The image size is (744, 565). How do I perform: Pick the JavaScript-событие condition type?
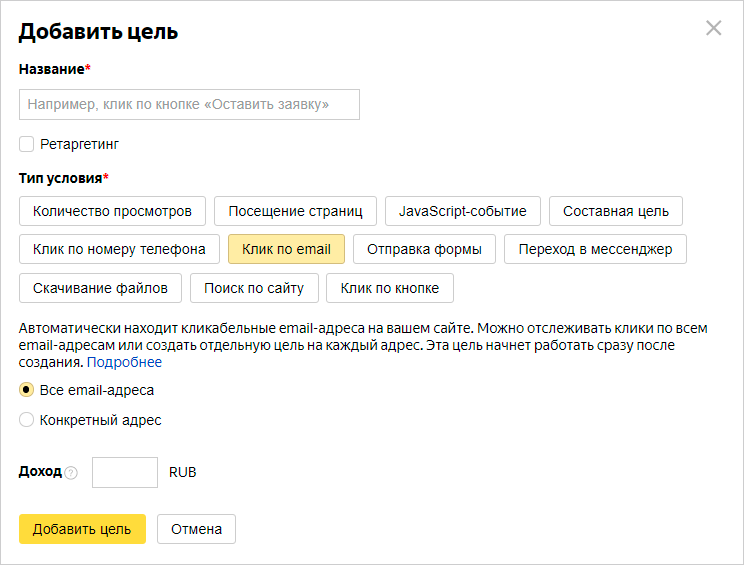coord(463,211)
